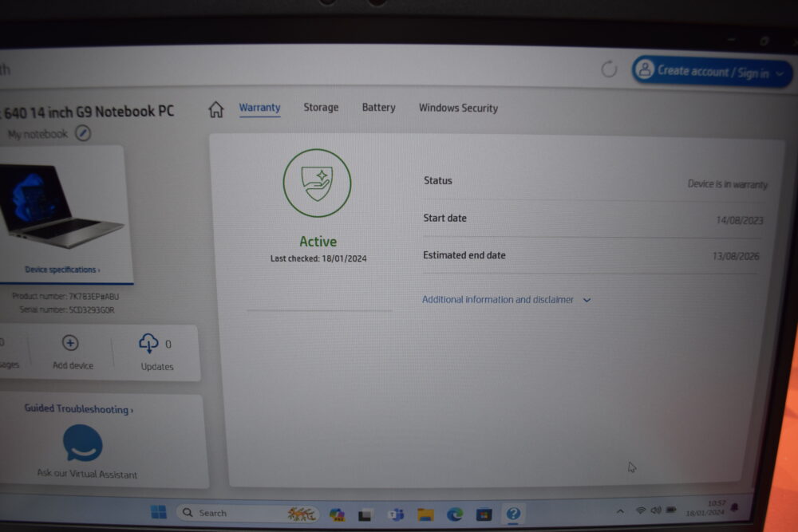Open the Warranty tab
The height and width of the screenshot is (532, 798).
coord(259,108)
